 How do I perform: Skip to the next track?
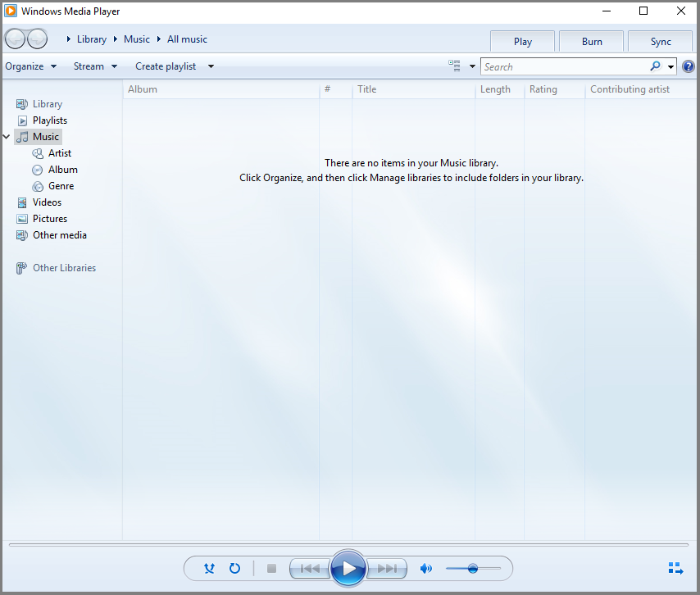click(387, 568)
